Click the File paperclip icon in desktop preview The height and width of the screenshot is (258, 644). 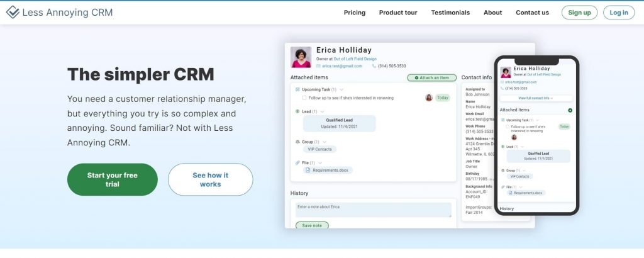297,163
